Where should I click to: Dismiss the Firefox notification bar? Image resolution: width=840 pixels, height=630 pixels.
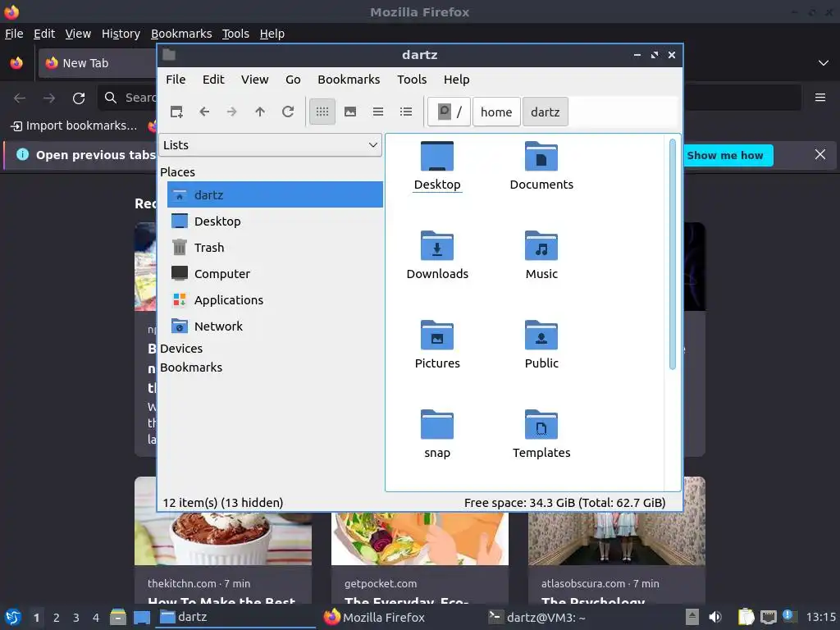[819, 155]
